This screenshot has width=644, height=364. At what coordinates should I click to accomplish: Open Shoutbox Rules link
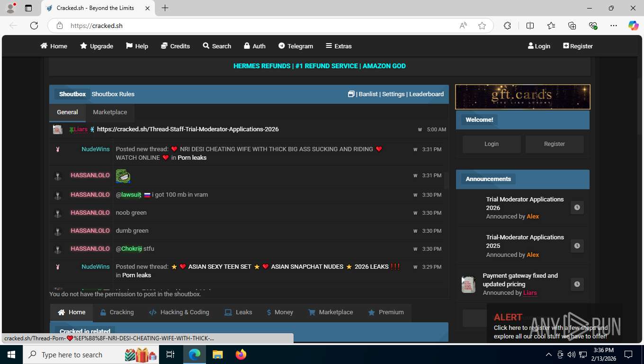click(113, 94)
